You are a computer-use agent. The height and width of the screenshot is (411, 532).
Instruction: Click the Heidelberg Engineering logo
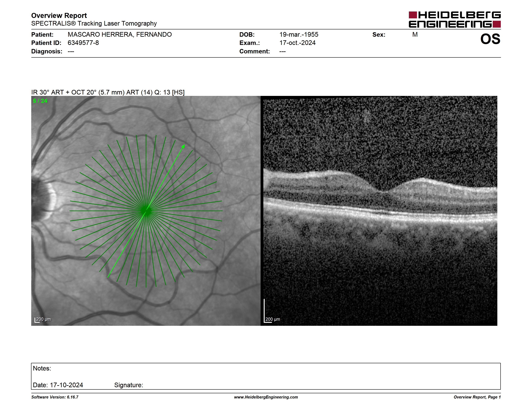pyautogui.click(x=455, y=20)
